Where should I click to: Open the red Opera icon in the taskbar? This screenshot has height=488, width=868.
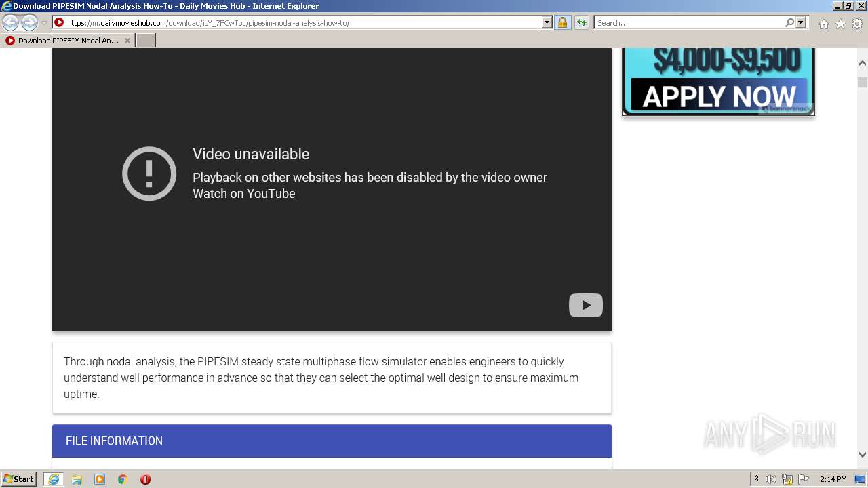145,479
